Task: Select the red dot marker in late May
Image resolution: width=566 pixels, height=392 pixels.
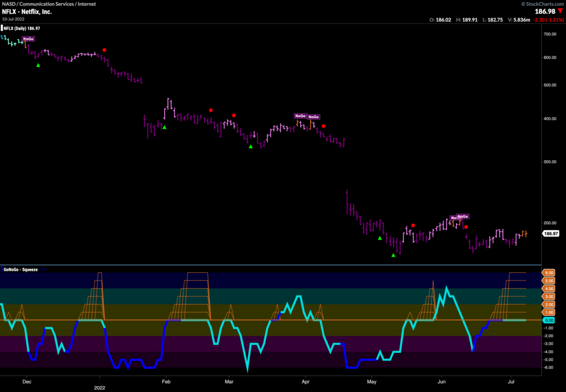Action: coord(413,225)
